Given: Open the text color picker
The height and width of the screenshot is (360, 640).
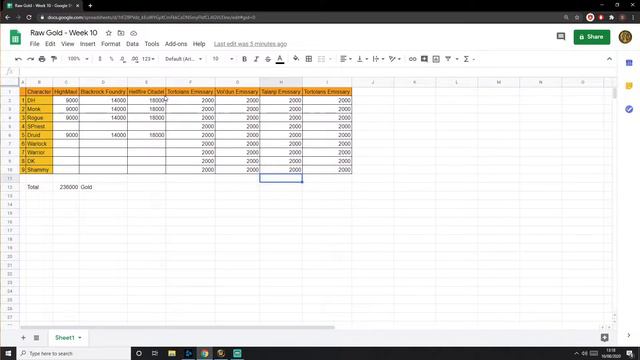Looking at the screenshot, I should click(x=280, y=59).
